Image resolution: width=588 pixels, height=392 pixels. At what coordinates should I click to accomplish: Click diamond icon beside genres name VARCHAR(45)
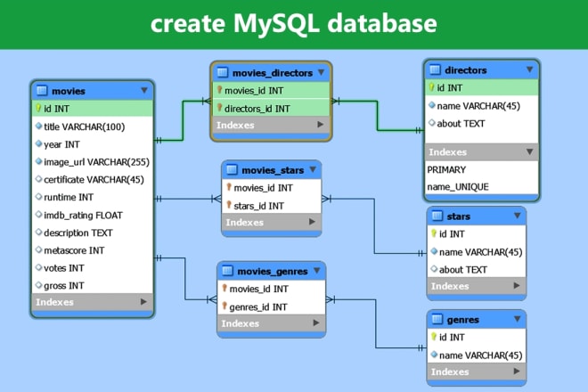(x=434, y=355)
